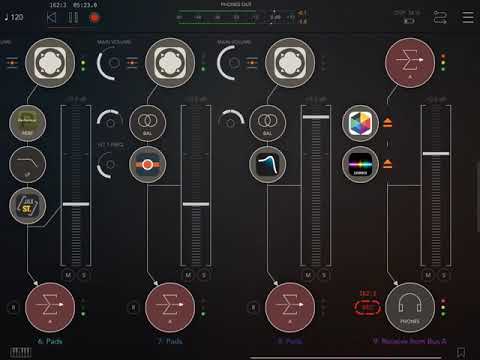Open the rainbow spectrum plugin on channel 9
Viewport: 480px width, 360px height.
click(x=360, y=164)
